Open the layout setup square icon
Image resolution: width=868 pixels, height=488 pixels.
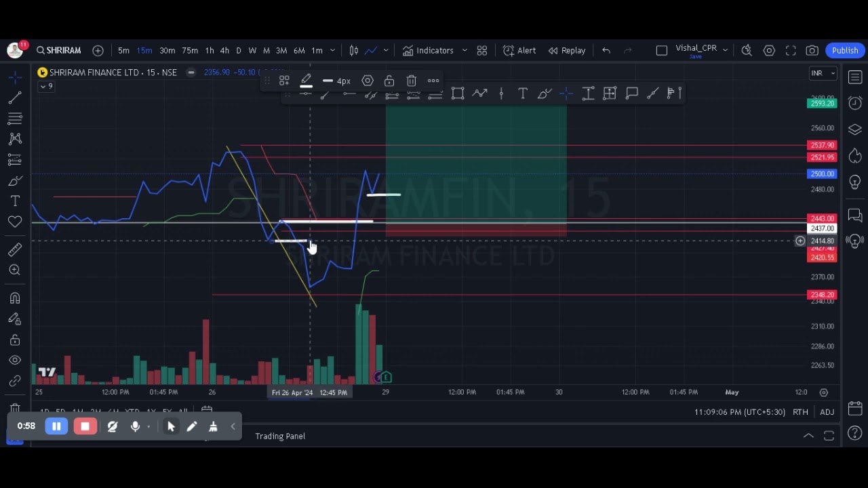coord(662,50)
